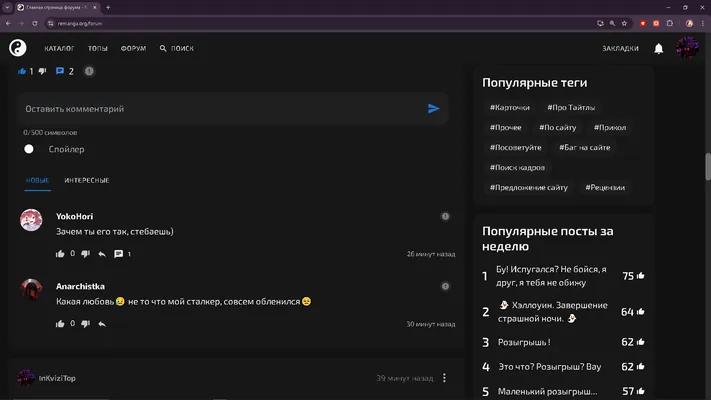Select the #Поиск кадров tag
The width and height of the screenshot is (711, 400).
517,167
